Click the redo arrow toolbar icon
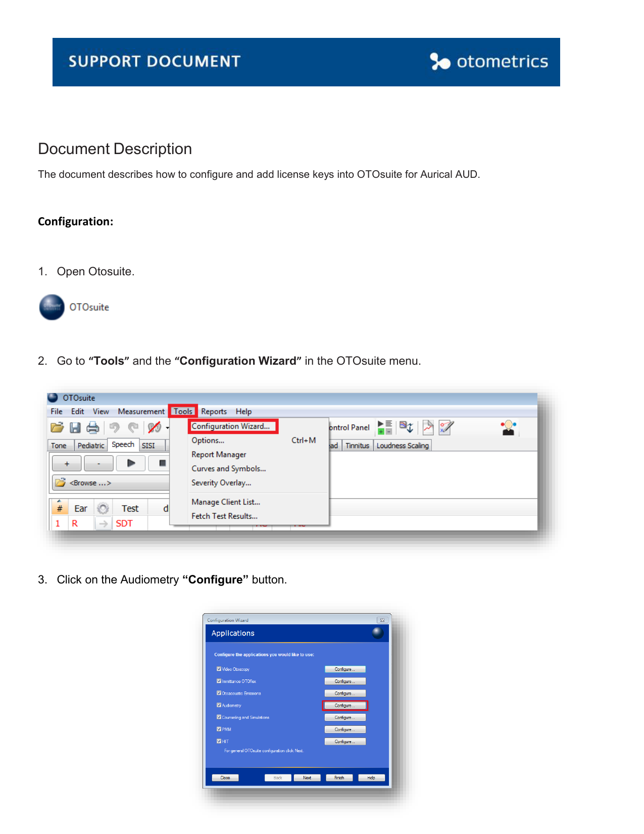 click(133, 428)
